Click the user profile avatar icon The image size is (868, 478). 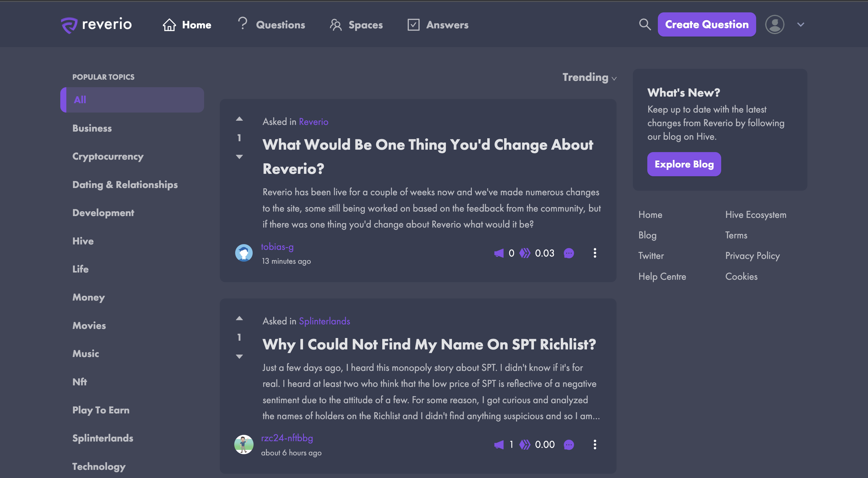(775, 24)
